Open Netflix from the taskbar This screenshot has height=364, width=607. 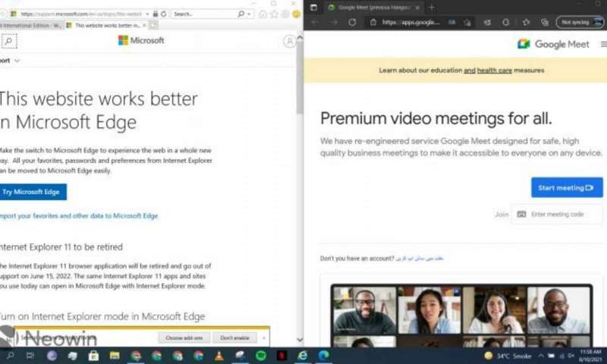click(x=281, y=356)
